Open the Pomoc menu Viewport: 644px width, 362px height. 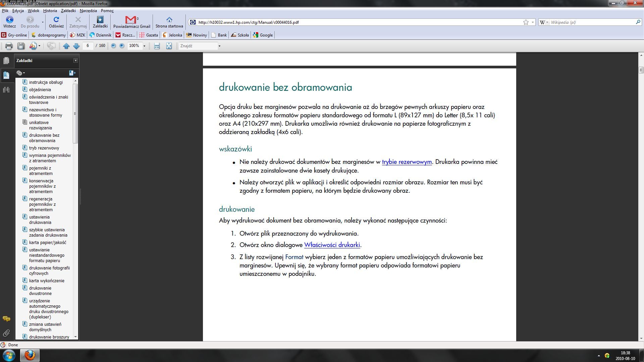(x=107, y=11)
